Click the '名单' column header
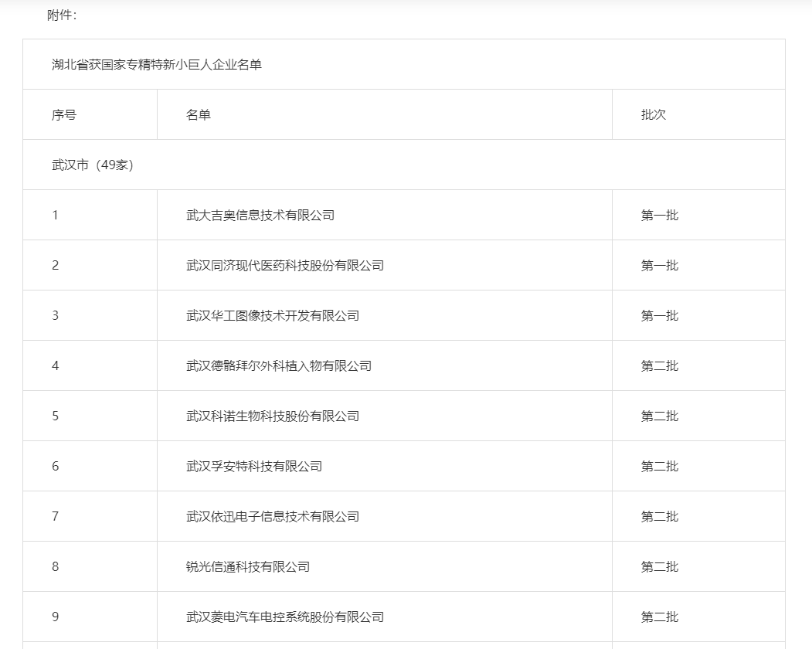Image resolution: width=812 pixels, height=649 pixels. [x=199, y=114]
